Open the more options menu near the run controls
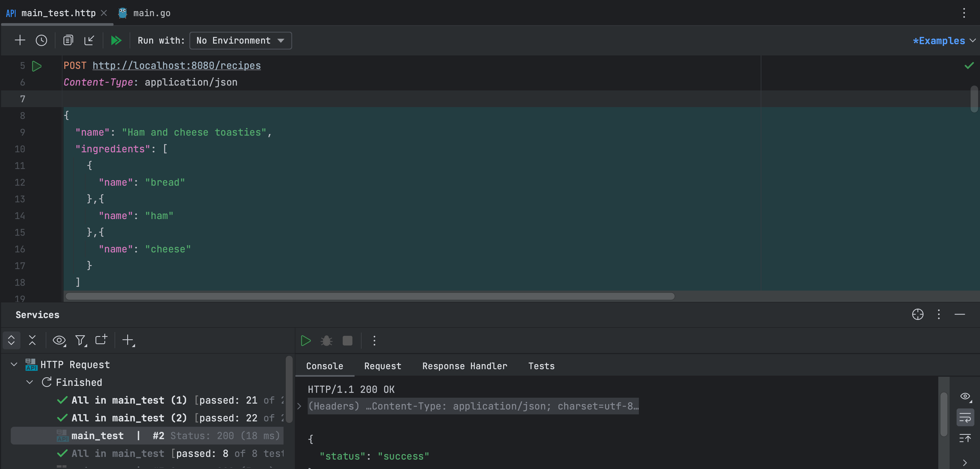 [374, 341]
